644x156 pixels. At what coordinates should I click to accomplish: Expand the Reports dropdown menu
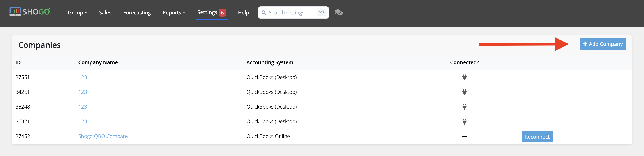pyautogui.click(x=174, y=12)
